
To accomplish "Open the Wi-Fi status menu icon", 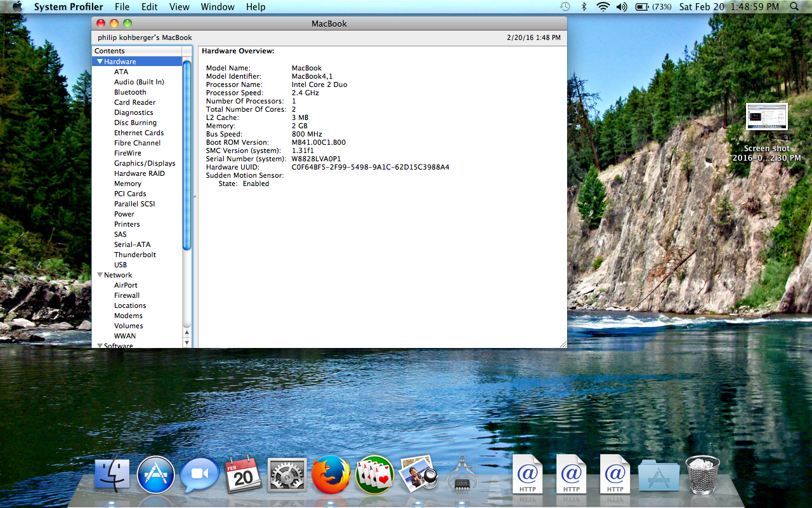I will [603, 7].
